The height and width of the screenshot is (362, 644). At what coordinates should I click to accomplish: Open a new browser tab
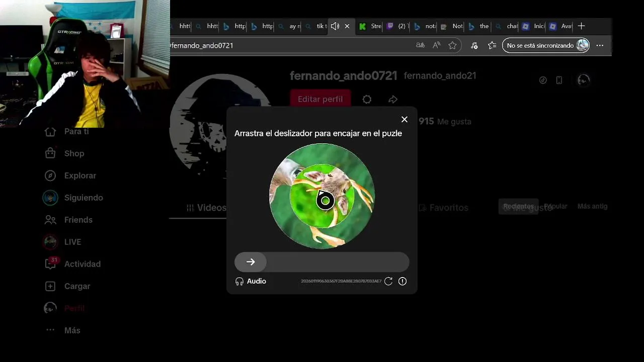point(582,26)
